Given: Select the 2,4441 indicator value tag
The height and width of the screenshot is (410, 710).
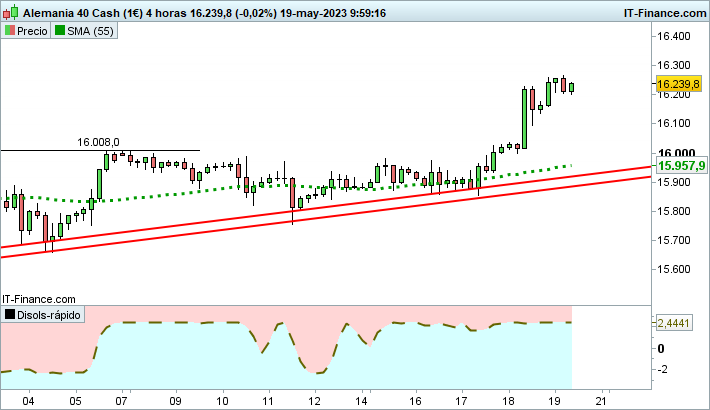Looking at the screenshot, I should click(673, 323).
